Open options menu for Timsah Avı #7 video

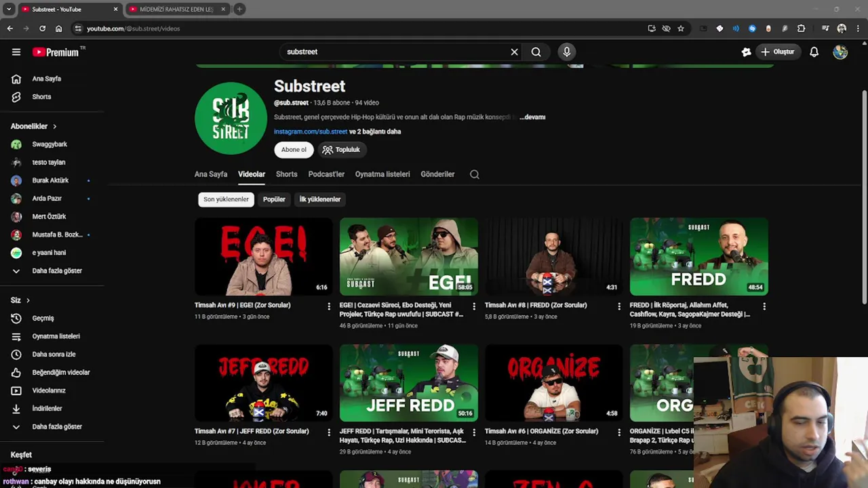pos(329,432)
